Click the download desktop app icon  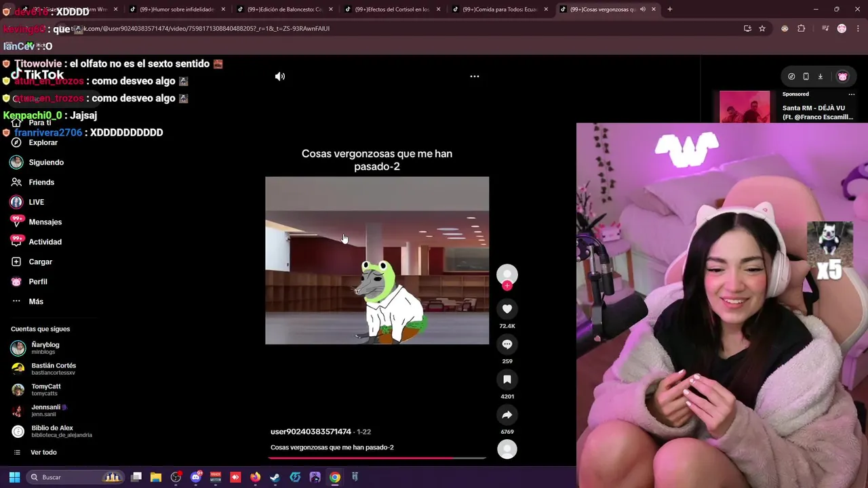(820, 77)
